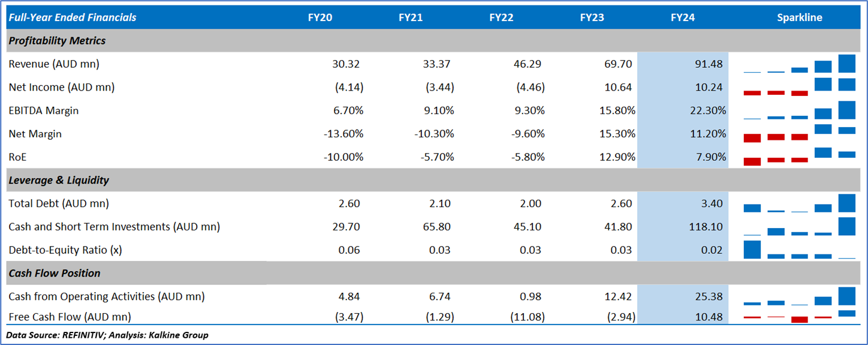Select the EBITDA Margin sparkline
Screen dimensions: 868x345
(x=799, y=110)
